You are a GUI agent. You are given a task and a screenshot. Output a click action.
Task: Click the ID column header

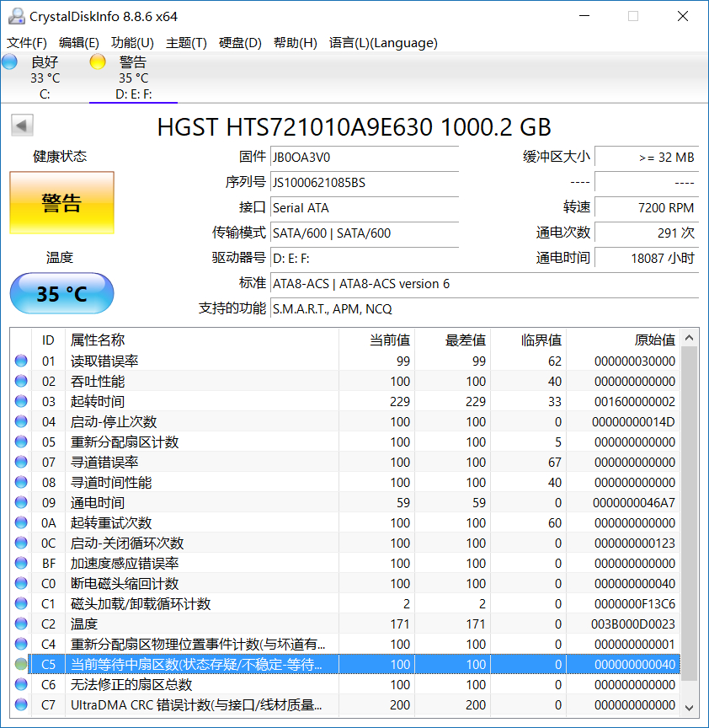[48, 340]
